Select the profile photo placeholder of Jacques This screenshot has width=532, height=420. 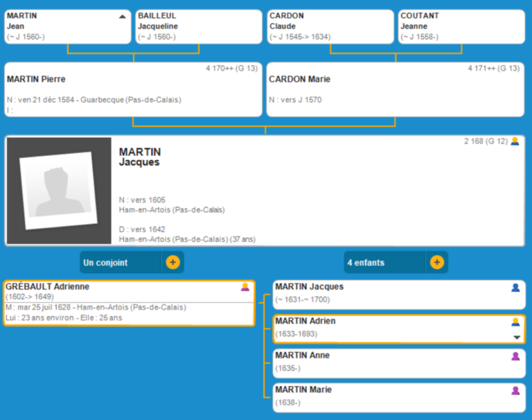pyautogui.click(x=58, y=191)
